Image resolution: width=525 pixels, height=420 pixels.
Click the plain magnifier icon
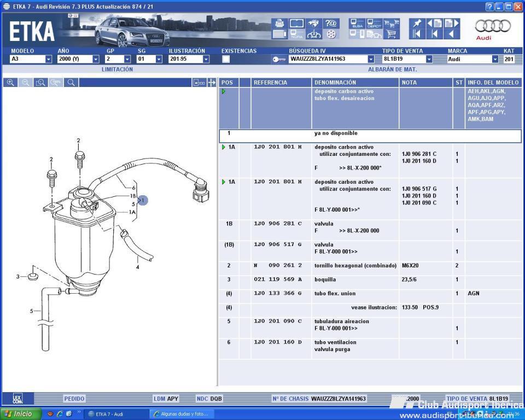71,83
